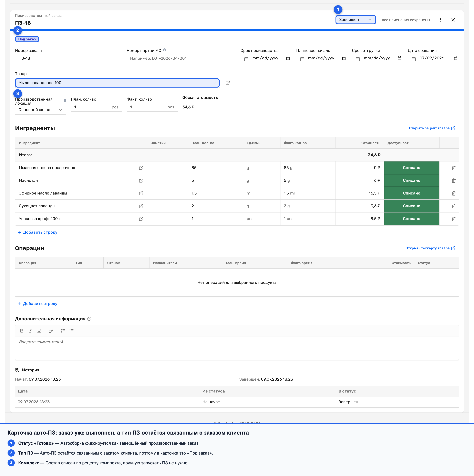Edit the Факт. кол-во quantity field
This screenshot has width=474, height=476.
152,107
